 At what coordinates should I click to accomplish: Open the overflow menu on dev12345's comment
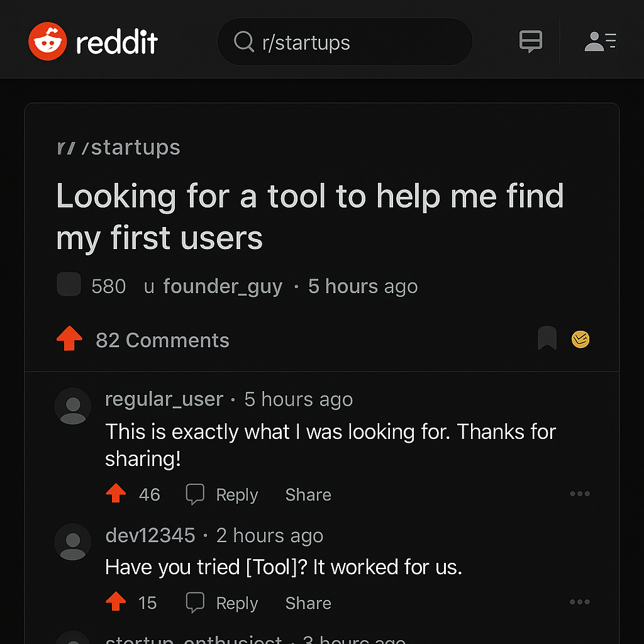[579, 602]
